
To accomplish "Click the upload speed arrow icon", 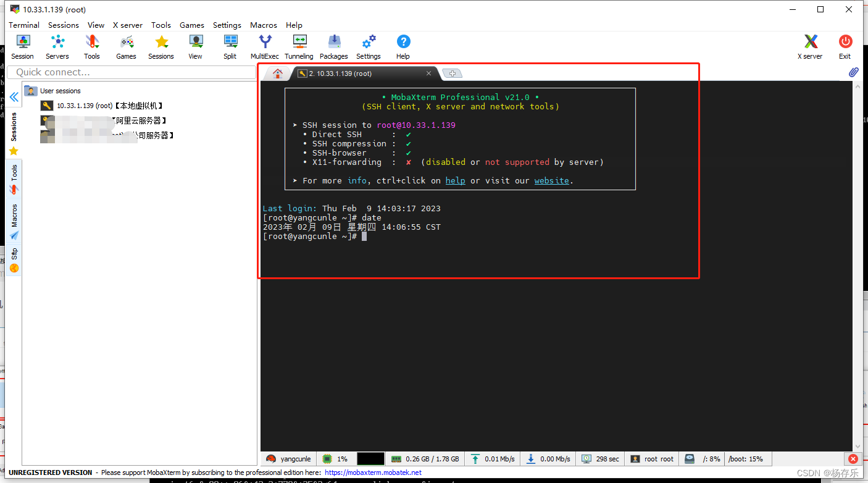I will pyautogui.click(x=475, y=459).
